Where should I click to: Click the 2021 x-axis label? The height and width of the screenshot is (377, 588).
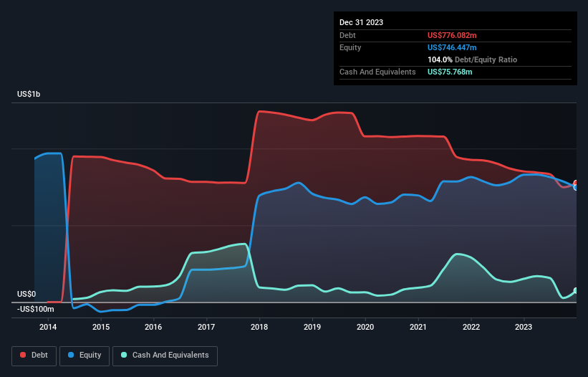pos(418,327)
